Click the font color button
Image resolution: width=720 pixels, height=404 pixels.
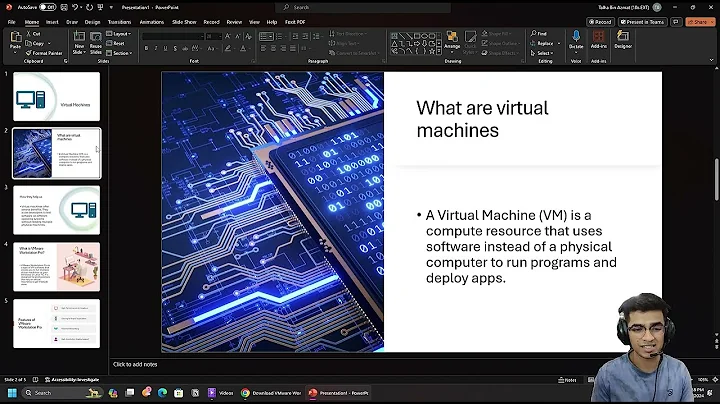[243, 48]
